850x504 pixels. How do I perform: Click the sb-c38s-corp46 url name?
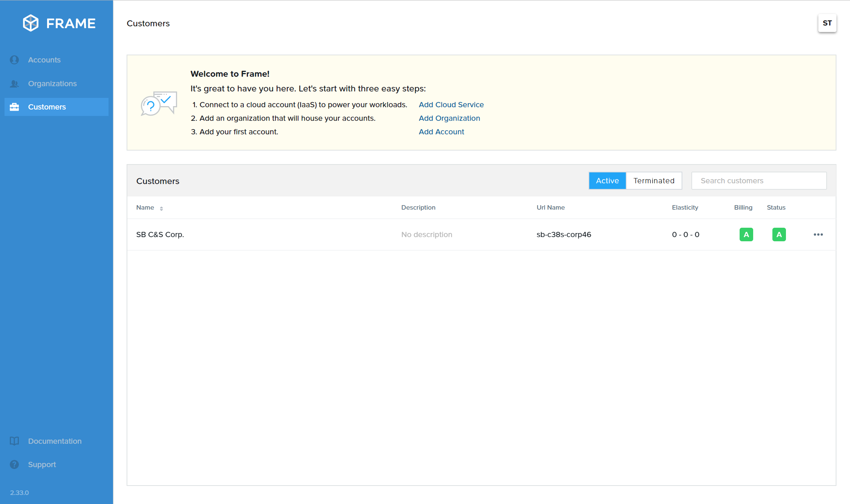(564, 234)
